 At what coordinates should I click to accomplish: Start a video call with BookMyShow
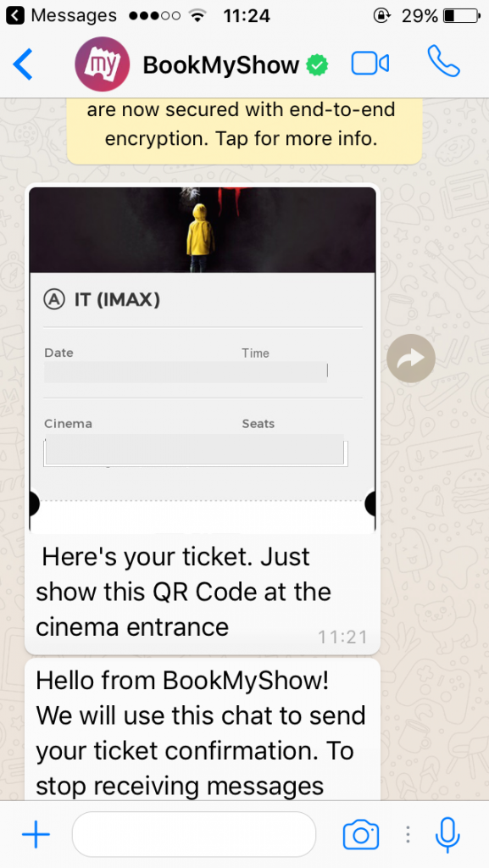(x=370, y=64)
